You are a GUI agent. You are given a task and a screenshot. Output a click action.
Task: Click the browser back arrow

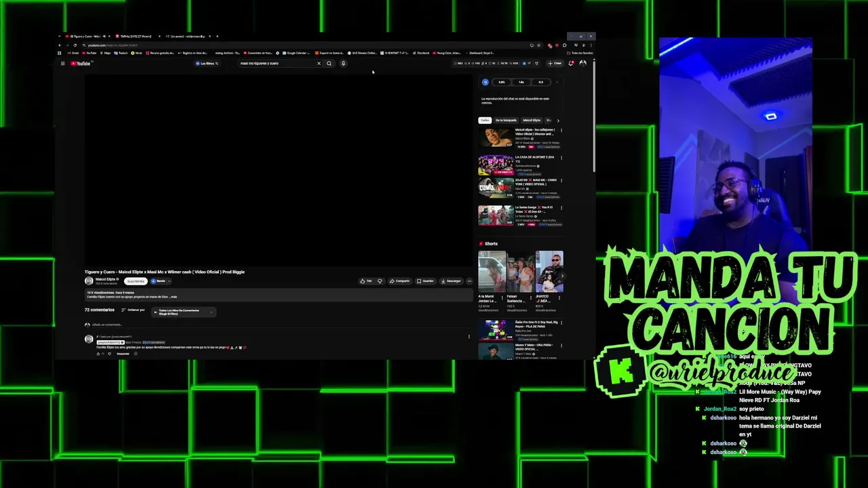point(60,45)
